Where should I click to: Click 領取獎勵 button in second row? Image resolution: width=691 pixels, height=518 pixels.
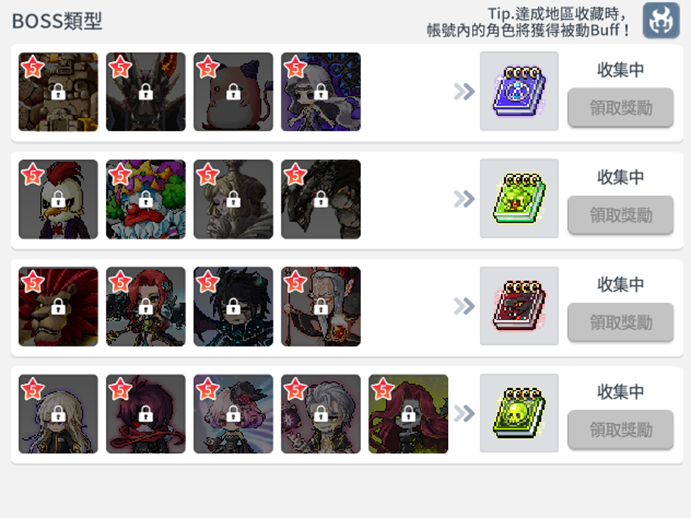click(x=620, y=215)
